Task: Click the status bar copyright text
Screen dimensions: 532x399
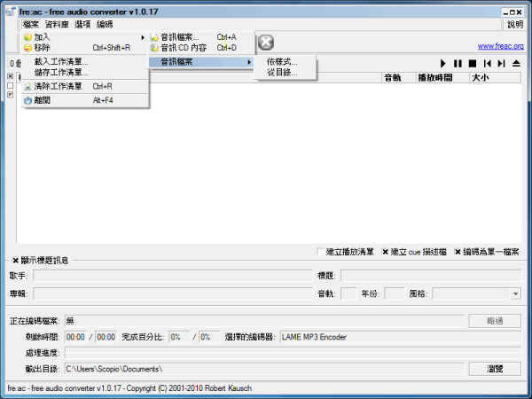Action: tap(129, 388)
